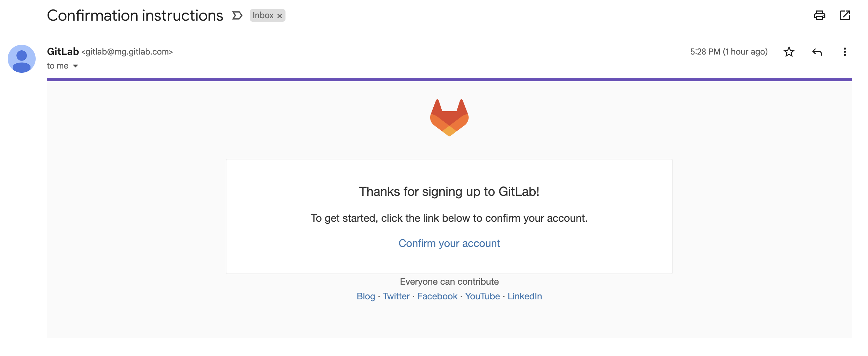Visit the GitLab Blog link
The height and width of the screenshot is (356, 868).
coord(366,296)
